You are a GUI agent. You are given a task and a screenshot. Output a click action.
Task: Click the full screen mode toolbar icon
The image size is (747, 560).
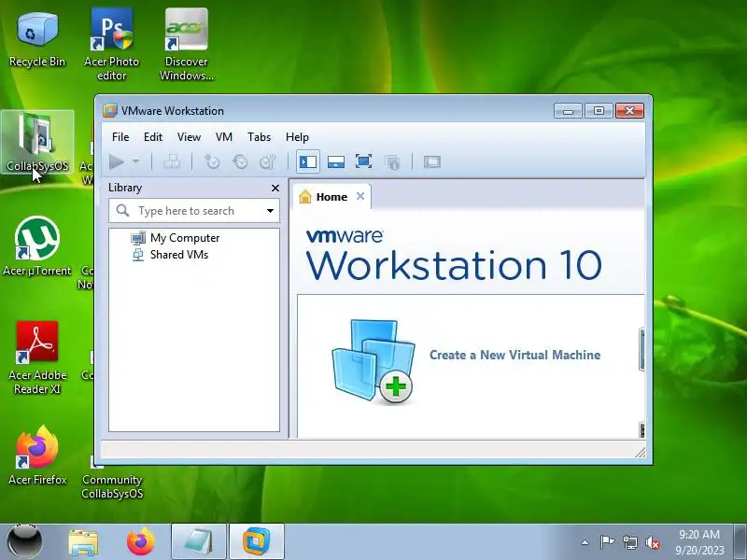364,161
